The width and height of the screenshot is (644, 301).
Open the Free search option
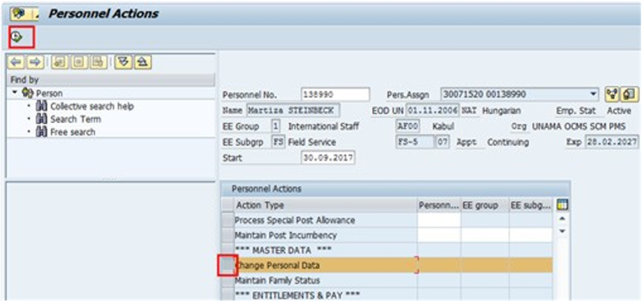[73, 132]
